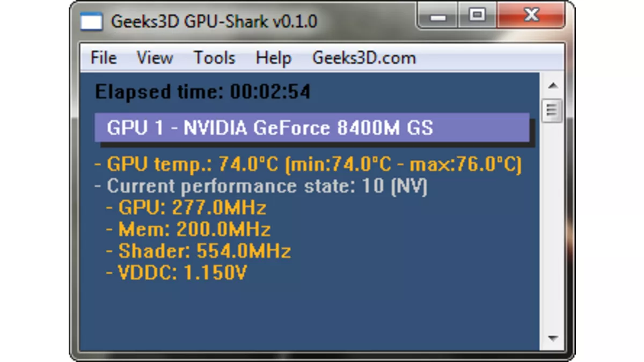Image resolution: width=644 pixels, height=362 pixels.
Task: Click the empty scrollbar track below the thumb
Action: 553,225
